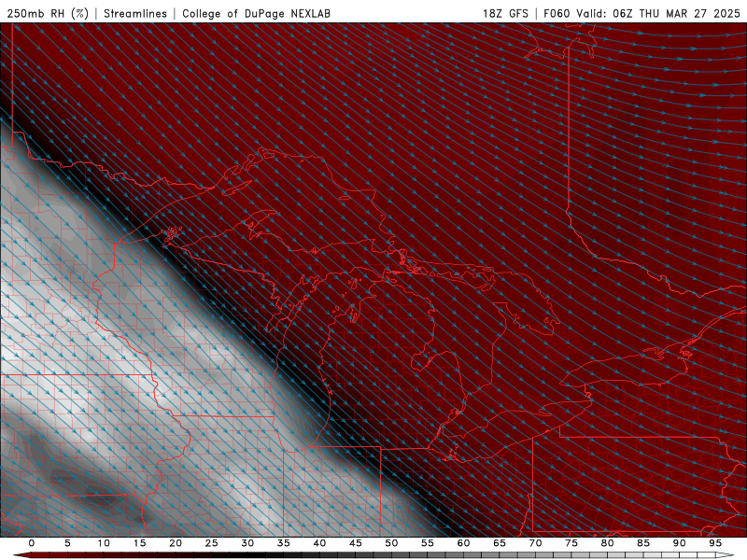Viewport: 747px width, 560px height.
Task: Click the '250mb RH (%)' title text
Action: [48, 13]
